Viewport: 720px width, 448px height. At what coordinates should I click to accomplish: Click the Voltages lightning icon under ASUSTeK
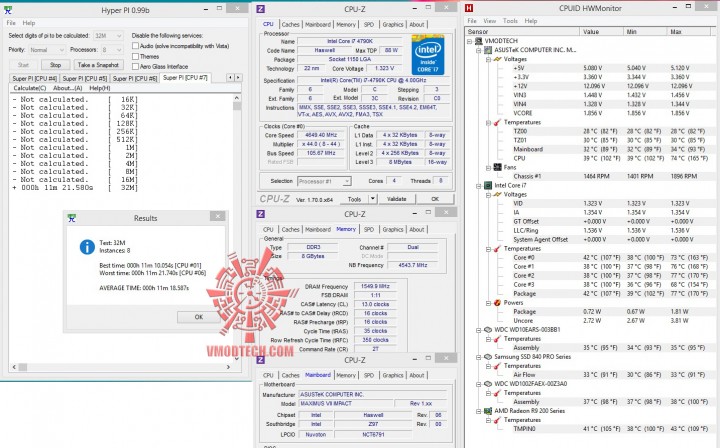coord(497,59)
